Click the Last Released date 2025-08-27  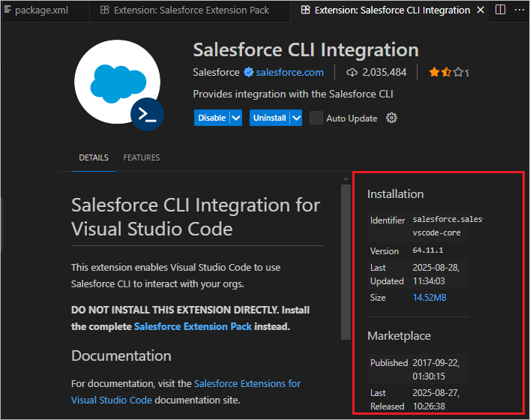coord(436,399)
